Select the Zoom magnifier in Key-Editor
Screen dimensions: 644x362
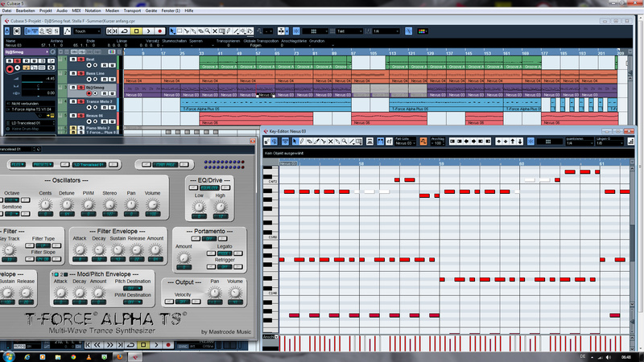345,142
